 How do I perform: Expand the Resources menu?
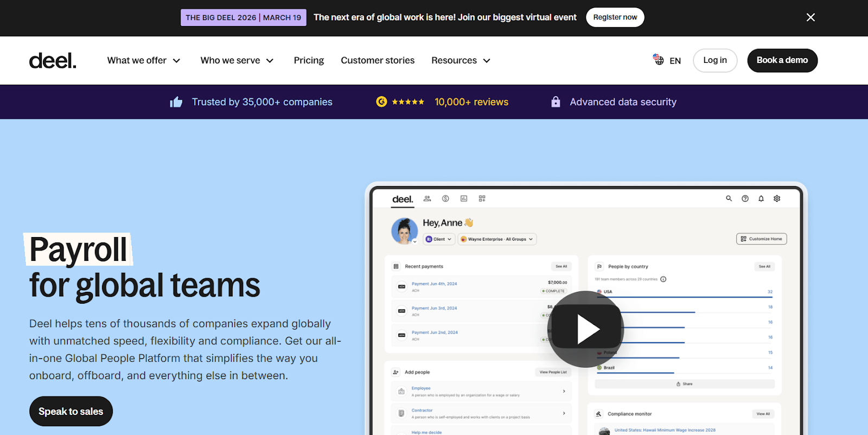[x=461, y=60]
